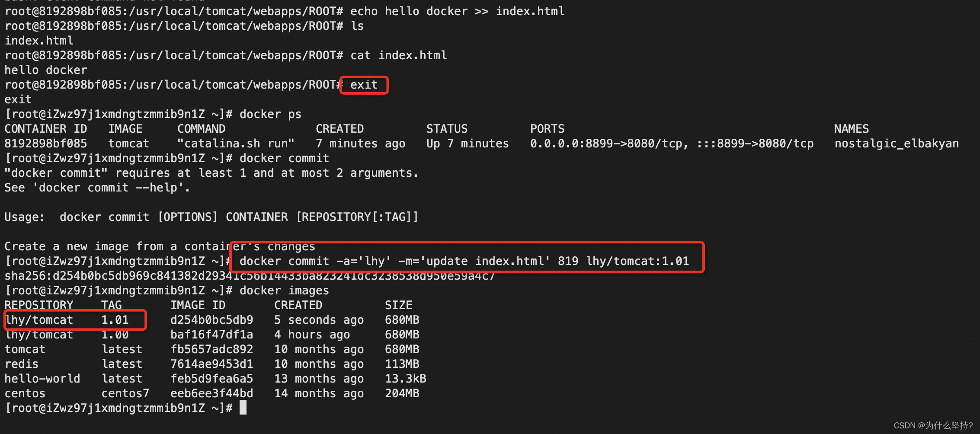Screen dimensions: 980x434
Task: Click the '13.3kB' size value
Action: (x=405, y=379)
